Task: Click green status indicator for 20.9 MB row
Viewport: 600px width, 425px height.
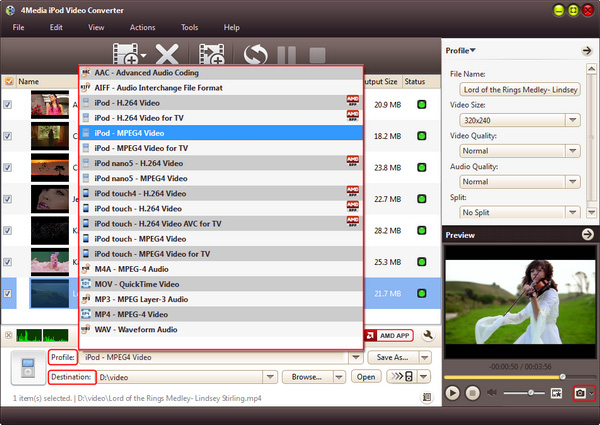Action: (x=421, y=104)
